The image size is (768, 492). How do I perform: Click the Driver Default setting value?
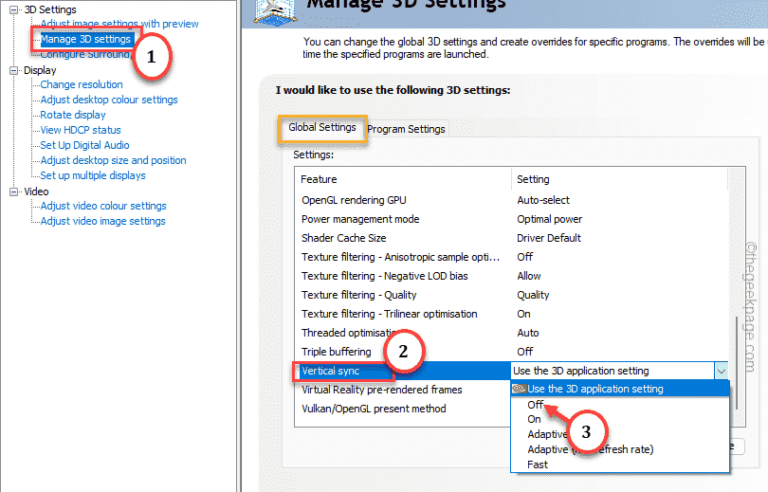pos(549,239)
